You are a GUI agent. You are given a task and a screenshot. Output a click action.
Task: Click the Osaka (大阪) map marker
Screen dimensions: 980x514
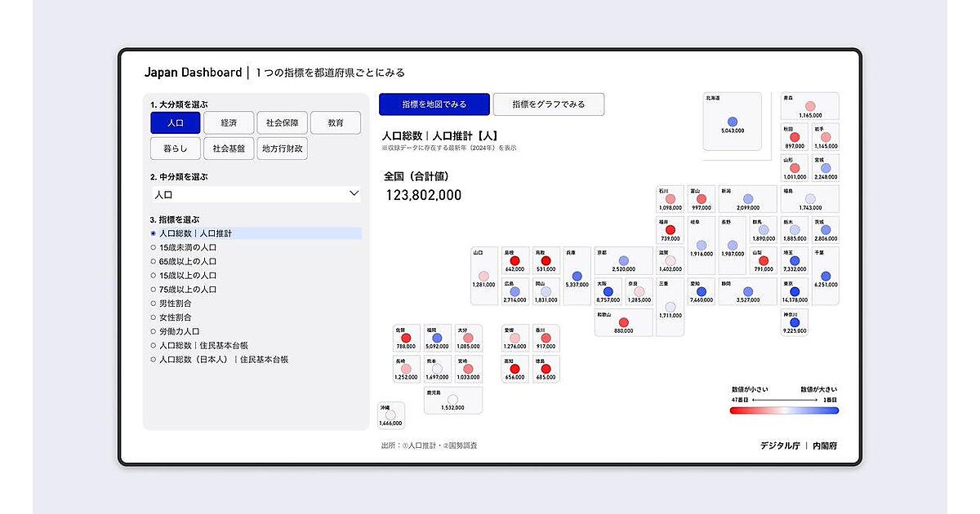[608, 290]
